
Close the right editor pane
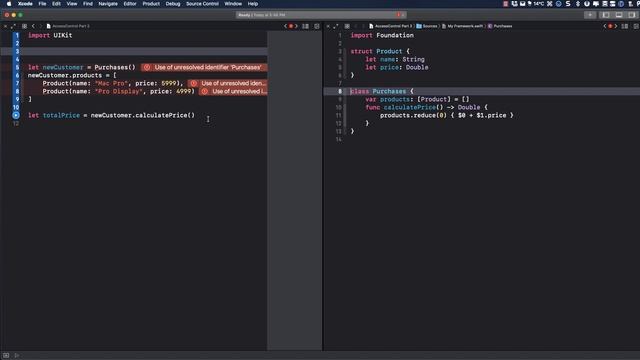tap(328, 26)
